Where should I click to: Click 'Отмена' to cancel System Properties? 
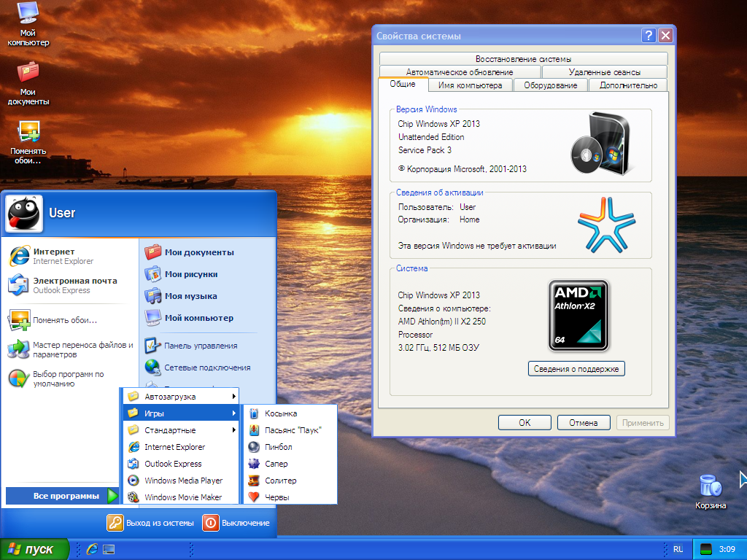(x=584, y=422)
